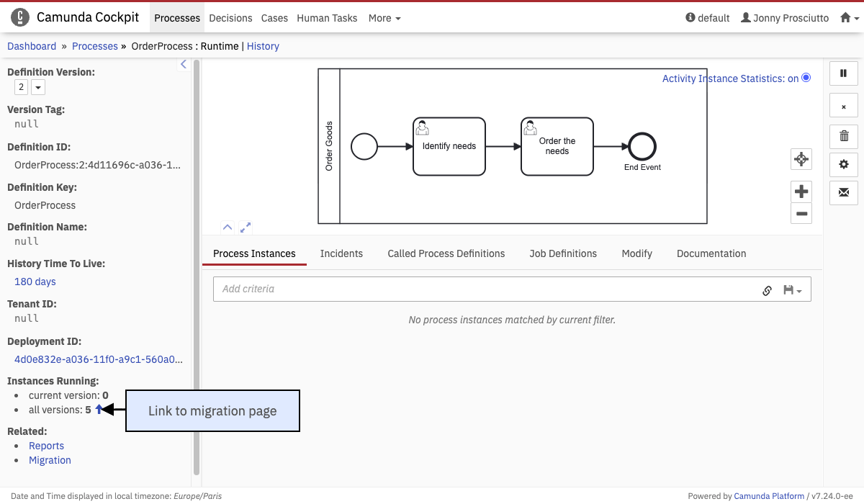Open the saved filter dropdown in criteria bar
Screen dimensions: 864x504
[793, 289]
